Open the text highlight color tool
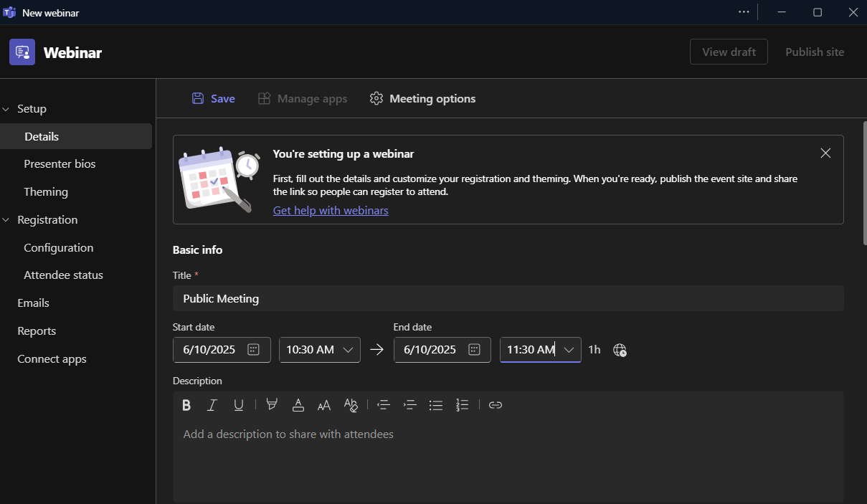867x504 pixels. [x=272, y=405]
